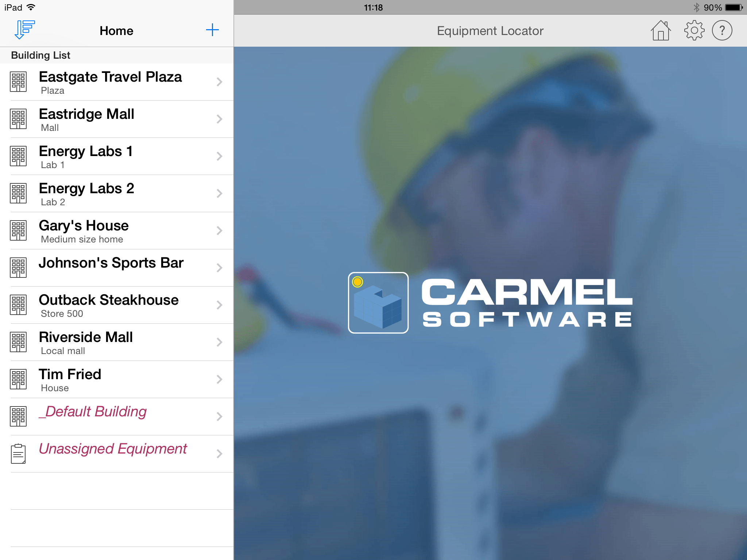
Task: Select Outback Steakhouse entry
Action: click(117, 305)
